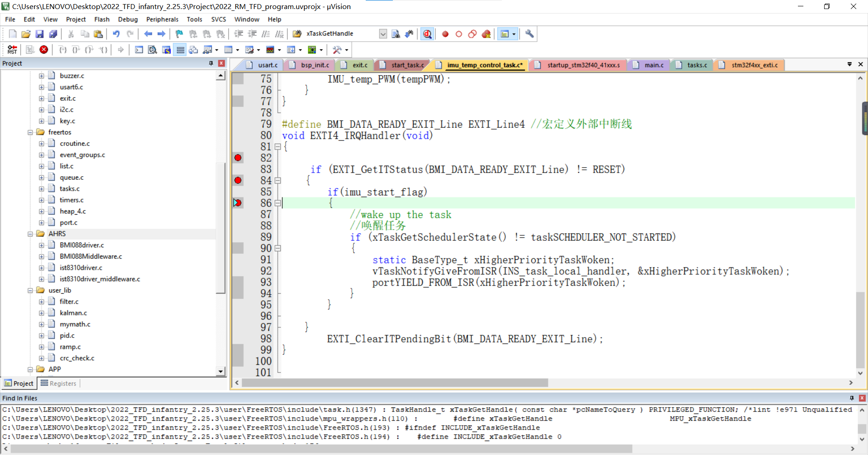Toggle Symbols Window icon
Viewport: 868px width, 455px height.
click(x=166, y=50)
